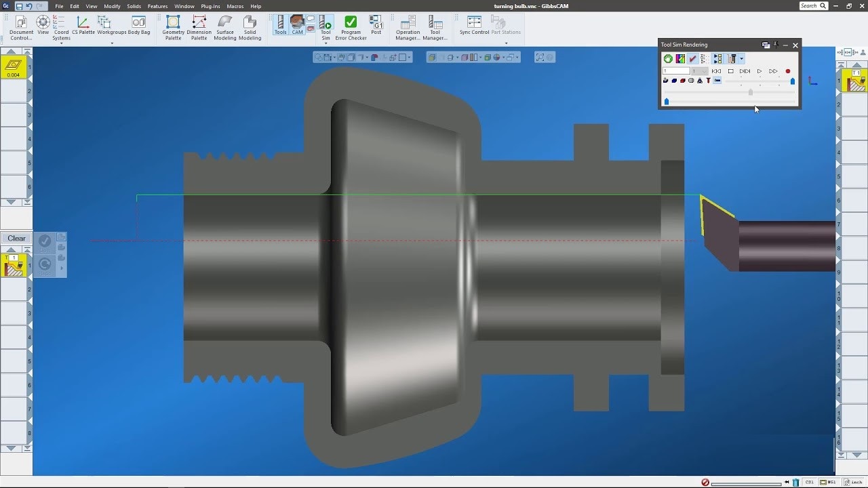Play the tool simulation
This screenshot has width=868, height=488.
pyautogui.click(x=759, y=71)
